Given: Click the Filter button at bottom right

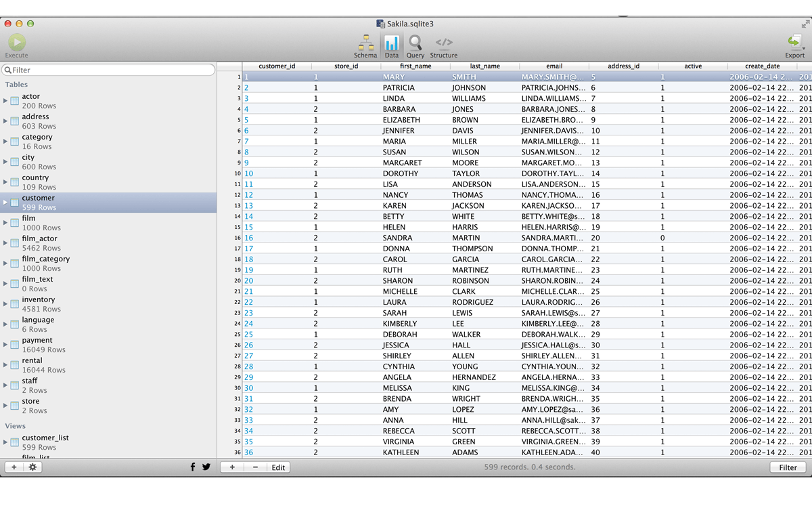Looking at the screenshot, I should click(x=788, y=467).
